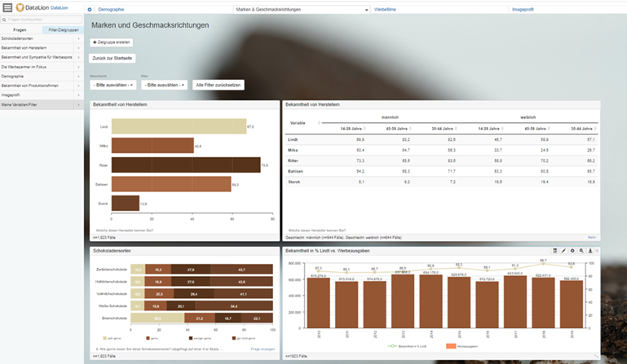Click the Ritter bar in Hersteller chart
Image resolution: width=627 pixels, height=364 pixels.
click(186, 165)
